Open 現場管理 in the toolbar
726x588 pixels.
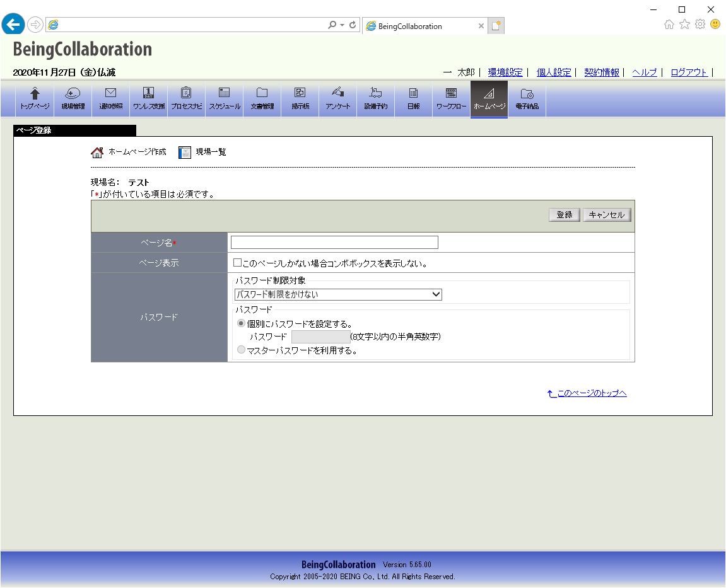tap(73, 98)
